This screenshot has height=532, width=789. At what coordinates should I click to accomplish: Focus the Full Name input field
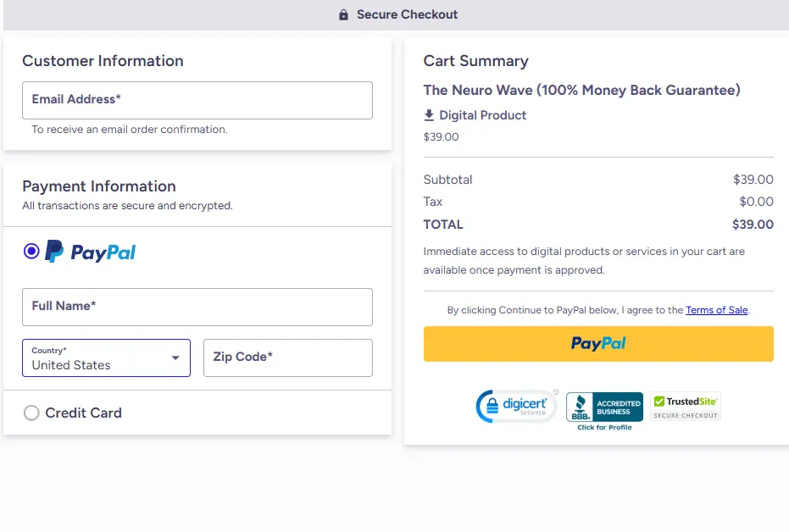point(197,307)
